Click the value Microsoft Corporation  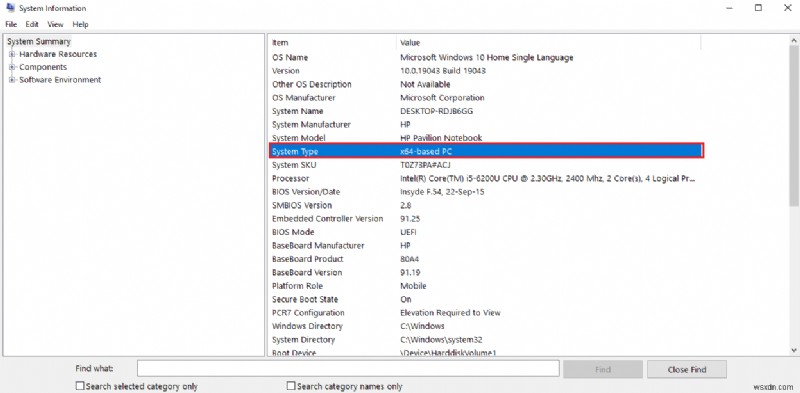(442, 97)
